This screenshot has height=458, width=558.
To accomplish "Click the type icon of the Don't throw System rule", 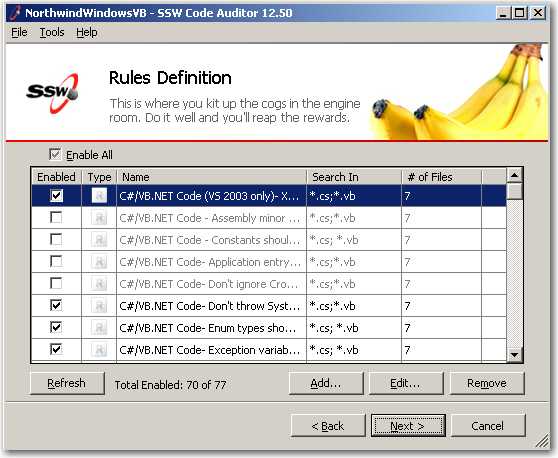I will [99, 306].
